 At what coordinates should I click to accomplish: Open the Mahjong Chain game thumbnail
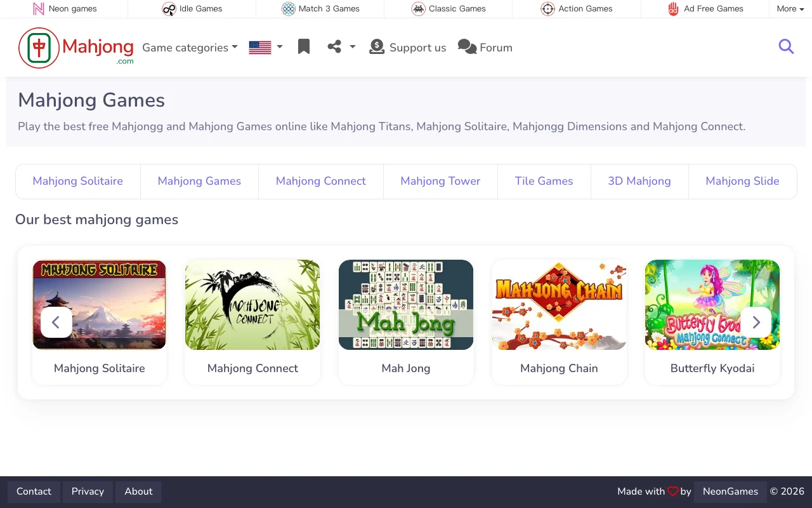click(x=559, y=305)
